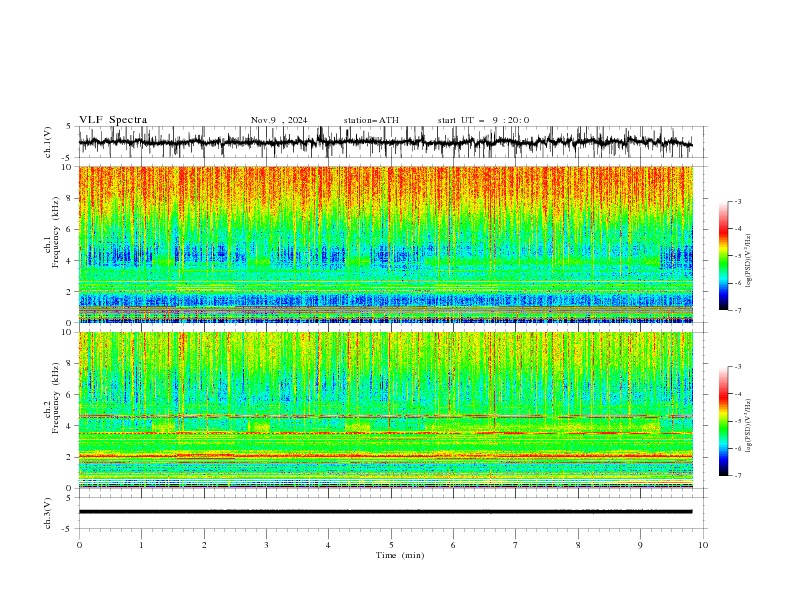Click the "-7" tick on lower color bar
This screenshot has width=792, height=612.
pyautogui.click(x=737, y=476)
